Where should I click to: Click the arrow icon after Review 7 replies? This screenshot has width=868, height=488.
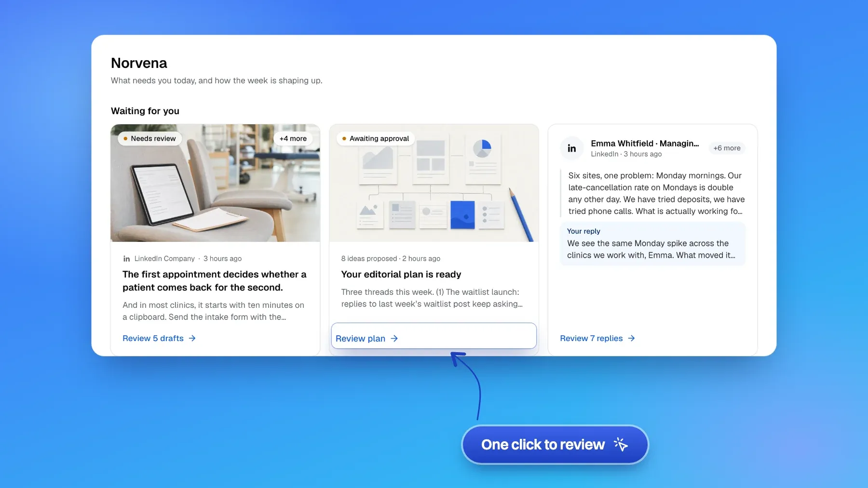(x=631, y=338)
